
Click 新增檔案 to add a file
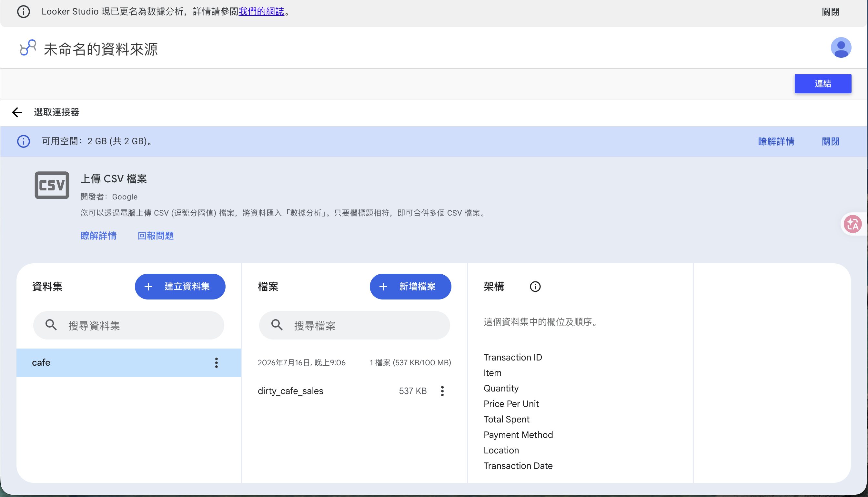click(x=410, y=286)
